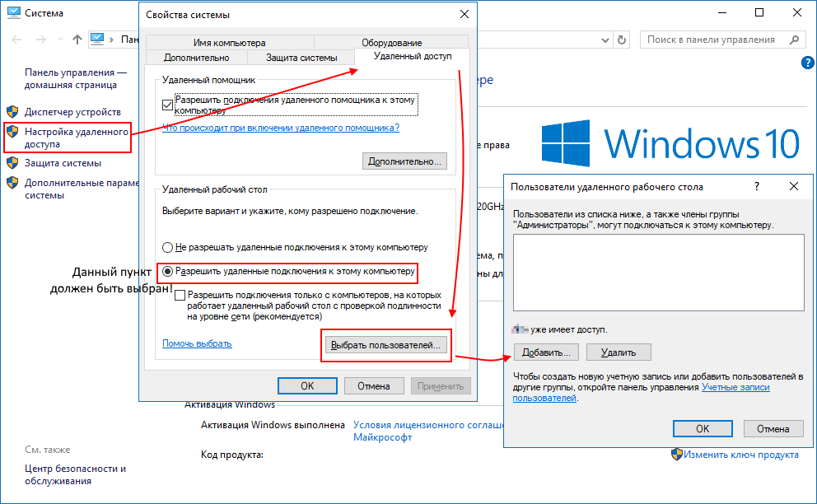
Task: Click shield icon next to Защита системы
Action: click(12, 162)
